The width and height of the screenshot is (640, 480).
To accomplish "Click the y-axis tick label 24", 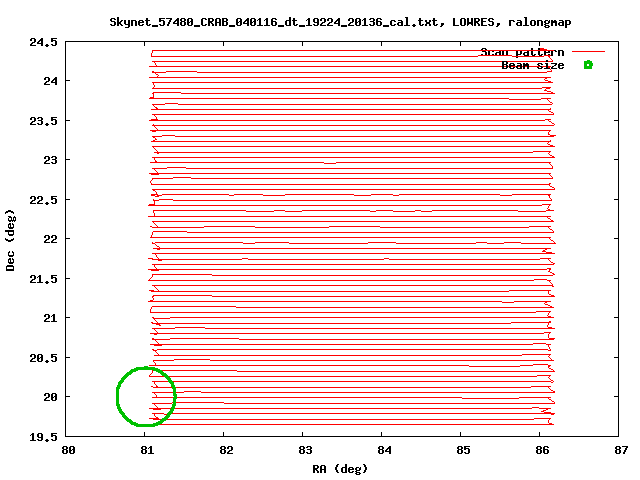I will coord(51,81).
